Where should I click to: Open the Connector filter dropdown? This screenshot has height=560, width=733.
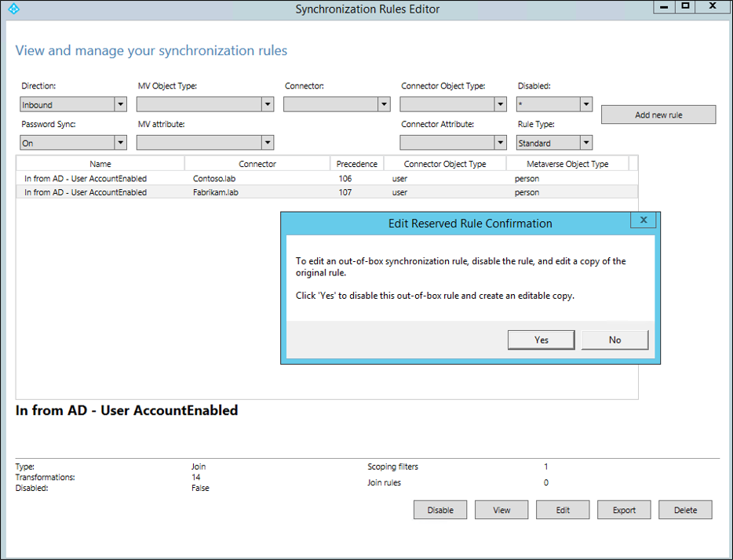click(x=384, y=104)
